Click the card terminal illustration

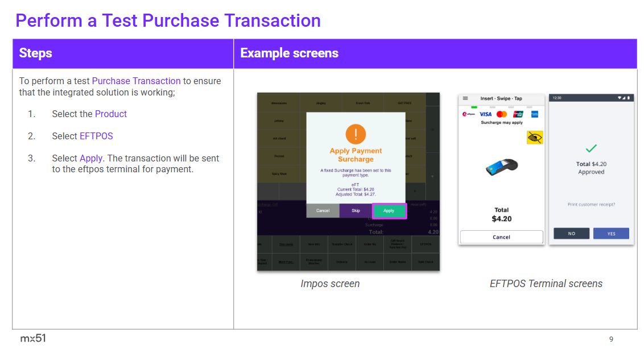[501, 167]
